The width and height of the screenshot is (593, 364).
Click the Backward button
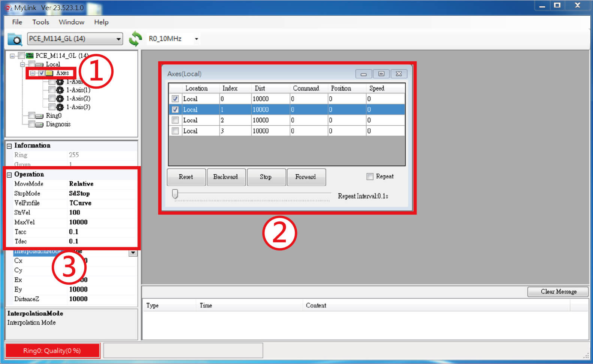(x=226, y=177)
